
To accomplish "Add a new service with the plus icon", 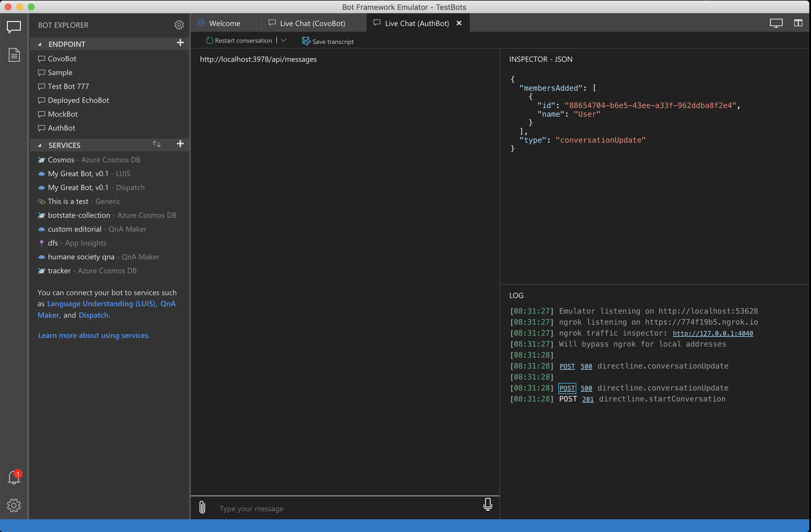I will pos(180,144).
